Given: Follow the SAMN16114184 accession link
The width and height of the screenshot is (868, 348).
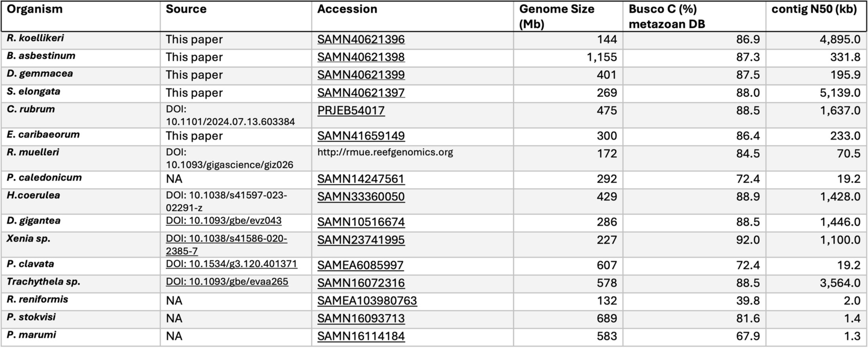Looking at the screenshot, I should (361, 337).
